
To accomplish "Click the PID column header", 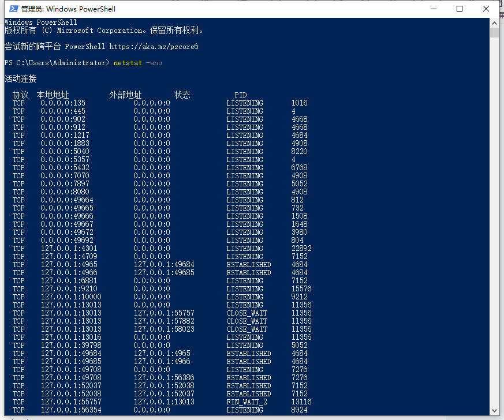I will pyautogui.click(x=241, y=95).
